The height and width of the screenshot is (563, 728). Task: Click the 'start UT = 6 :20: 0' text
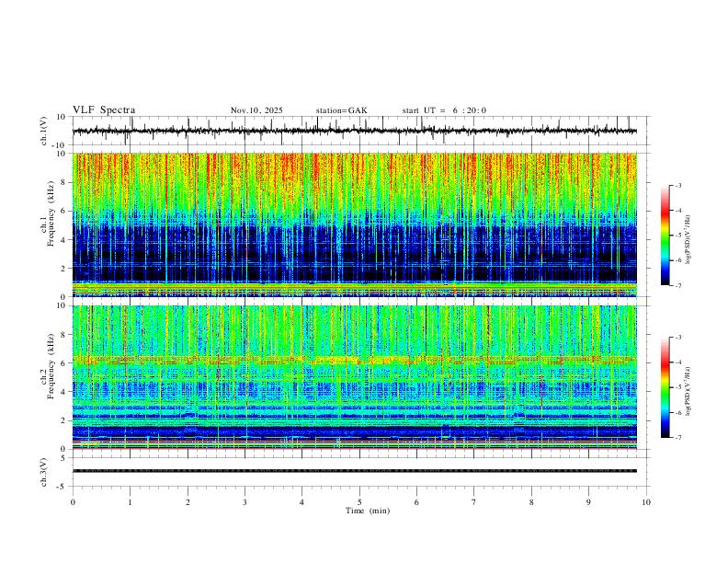click(x=444, y=110)
